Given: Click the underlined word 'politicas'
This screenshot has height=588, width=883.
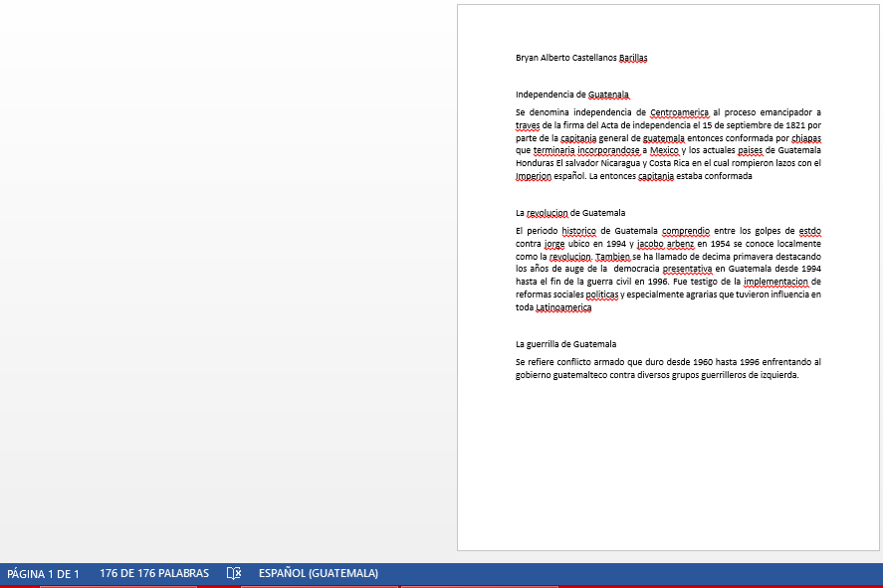Looking at the screenshot, I should [602, 294].
